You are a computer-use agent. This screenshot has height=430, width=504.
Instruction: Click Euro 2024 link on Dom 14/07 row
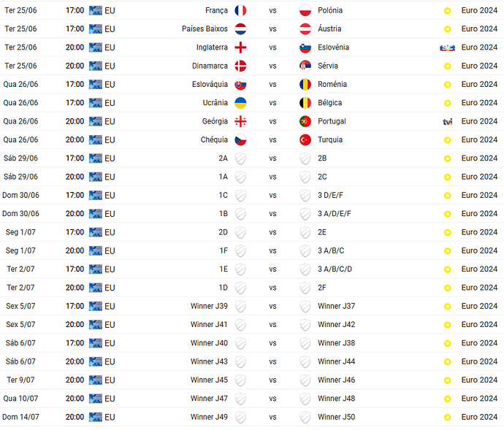pyautogui.click(x=479, y=417)
